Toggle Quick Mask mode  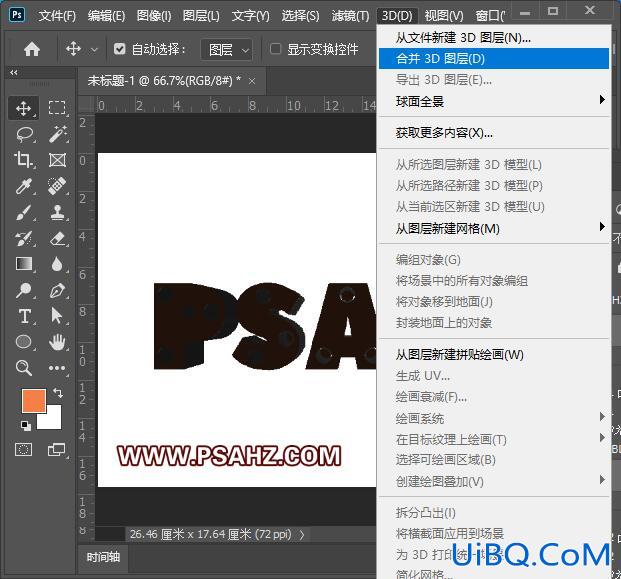(23, 449)
